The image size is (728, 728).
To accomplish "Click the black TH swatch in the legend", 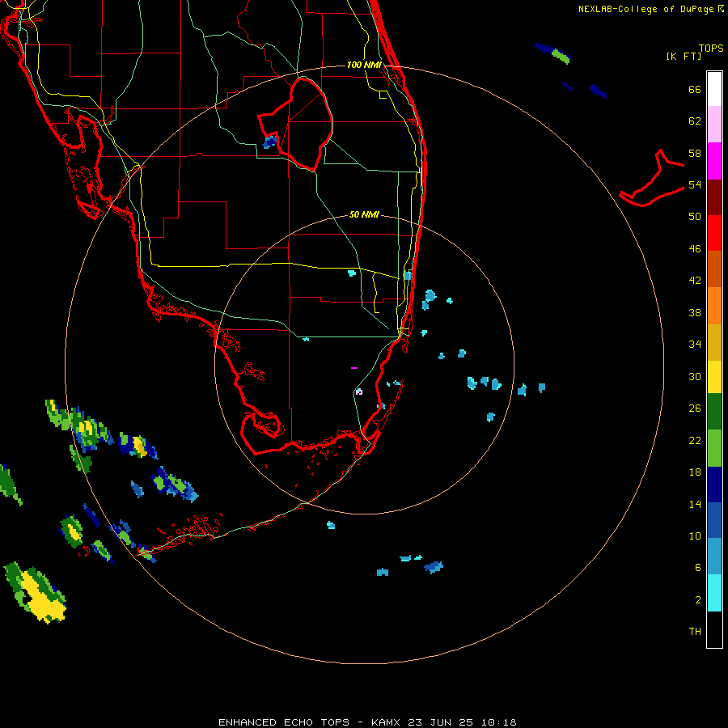I will pos(714,629).
